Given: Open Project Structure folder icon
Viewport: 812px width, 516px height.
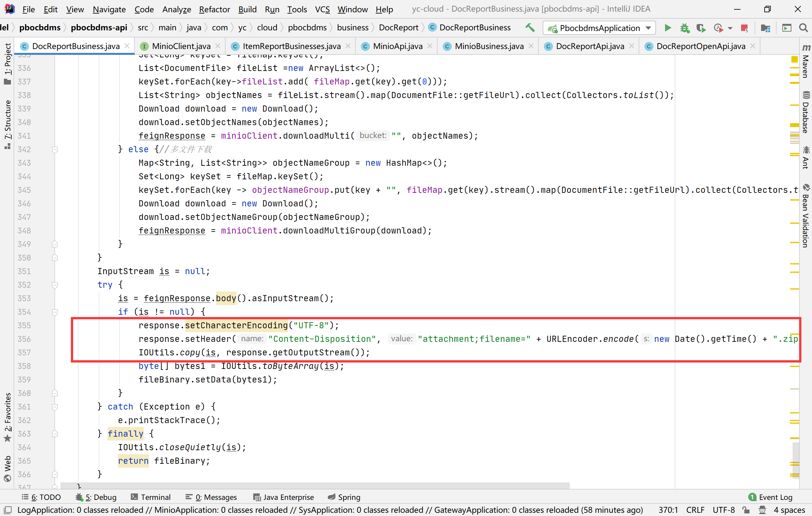Looking at the screenshot, I should point(766,28).
